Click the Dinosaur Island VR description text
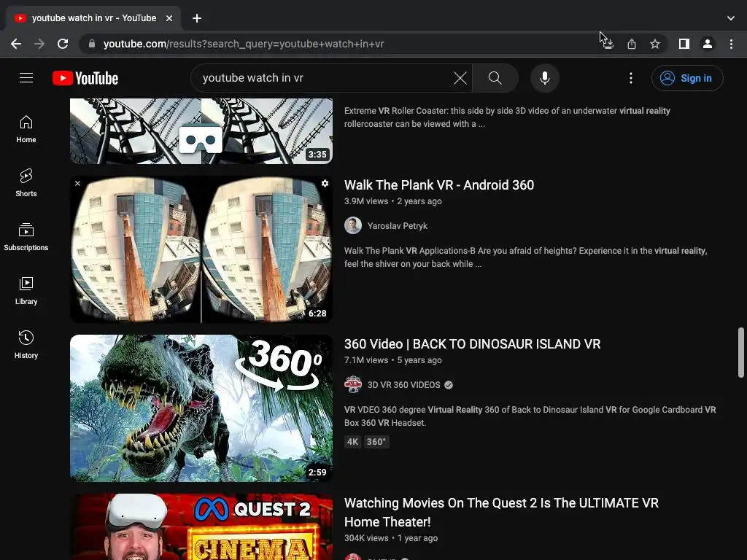 (x=530, y=416)
